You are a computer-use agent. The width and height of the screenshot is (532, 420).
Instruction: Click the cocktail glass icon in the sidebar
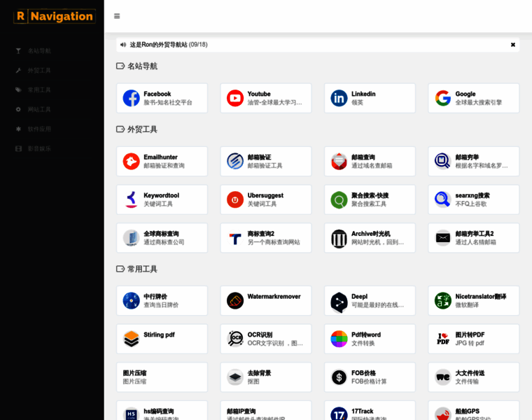[x=18, y=51]
